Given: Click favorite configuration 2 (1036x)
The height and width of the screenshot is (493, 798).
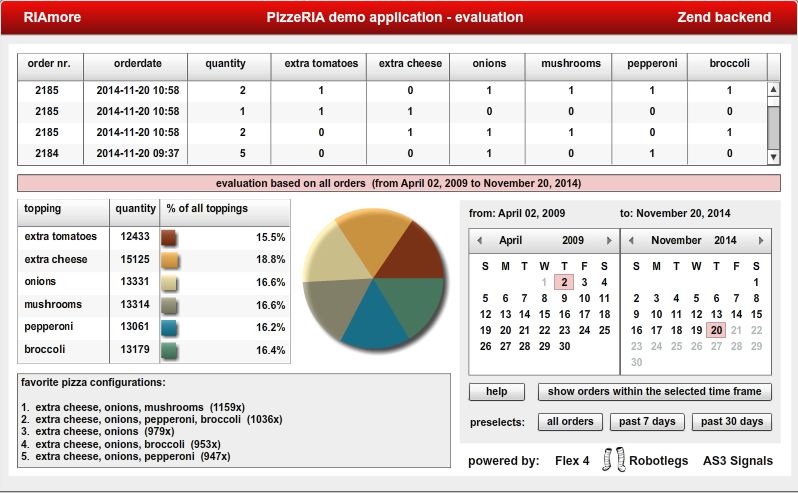Looking at the screenshot, I should click(152, 420).
